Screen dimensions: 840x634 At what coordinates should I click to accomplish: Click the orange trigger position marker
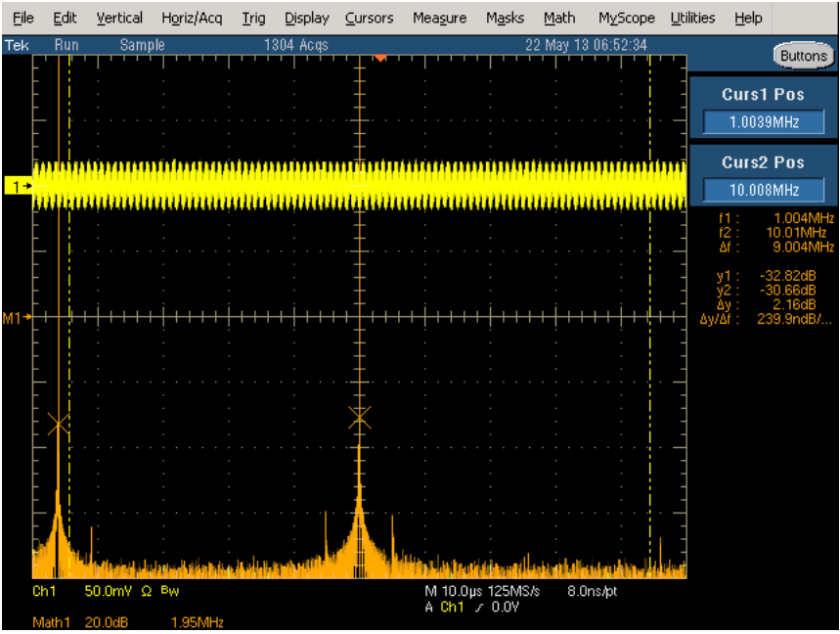coord(379,58)
